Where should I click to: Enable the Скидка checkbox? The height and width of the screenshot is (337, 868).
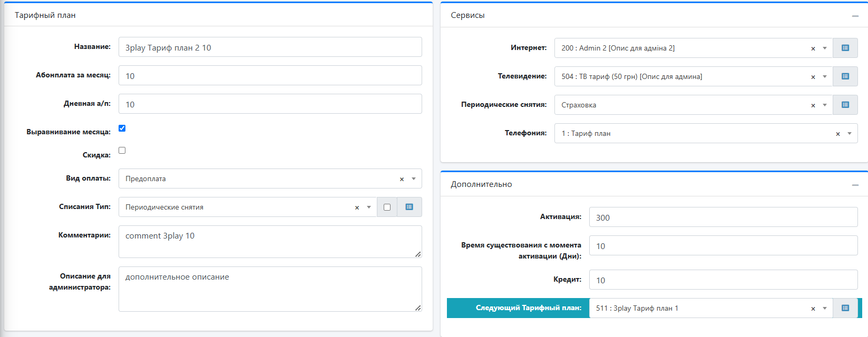tap(122, 150)
